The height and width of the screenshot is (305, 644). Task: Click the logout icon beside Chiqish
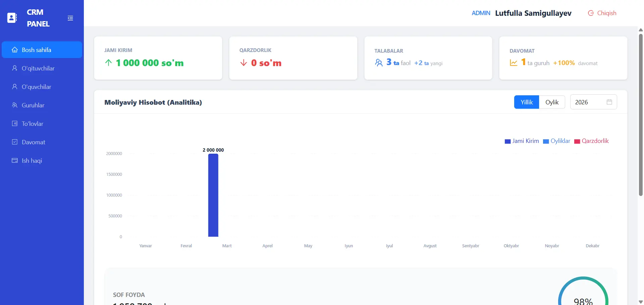(591, 13)
